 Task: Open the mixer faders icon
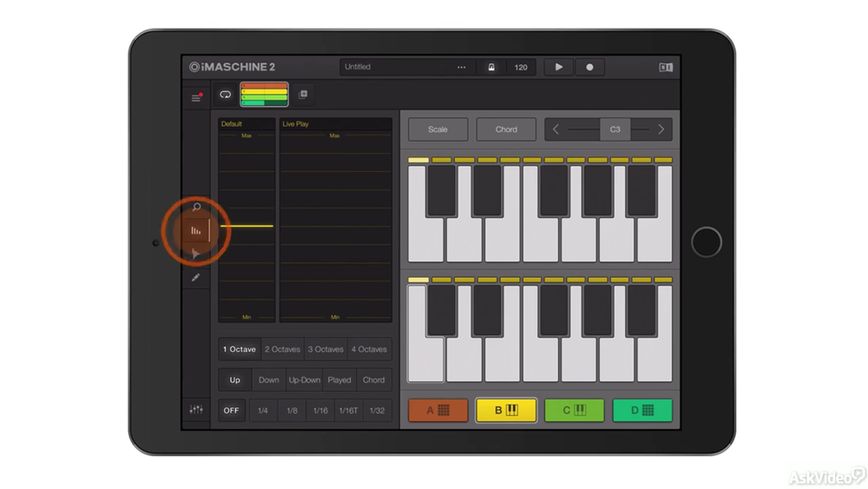pyautogui.click(x=196, y=410)
